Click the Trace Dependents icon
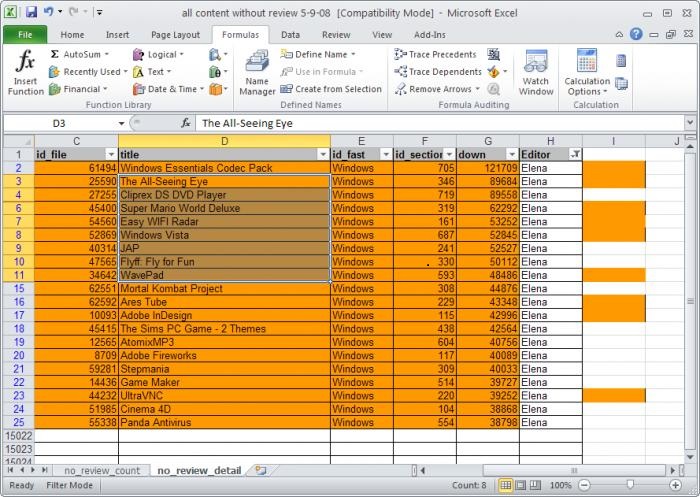 point(400,71)
